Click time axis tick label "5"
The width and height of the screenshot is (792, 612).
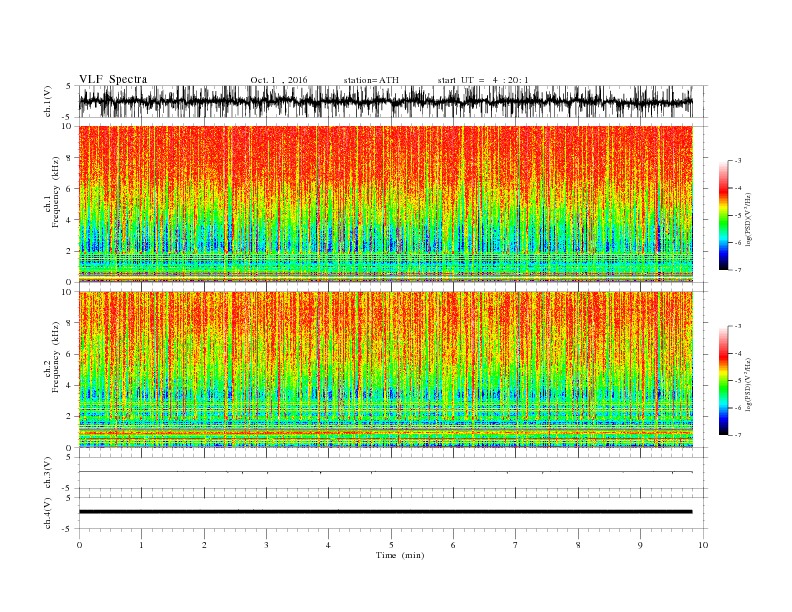(391, 545)
